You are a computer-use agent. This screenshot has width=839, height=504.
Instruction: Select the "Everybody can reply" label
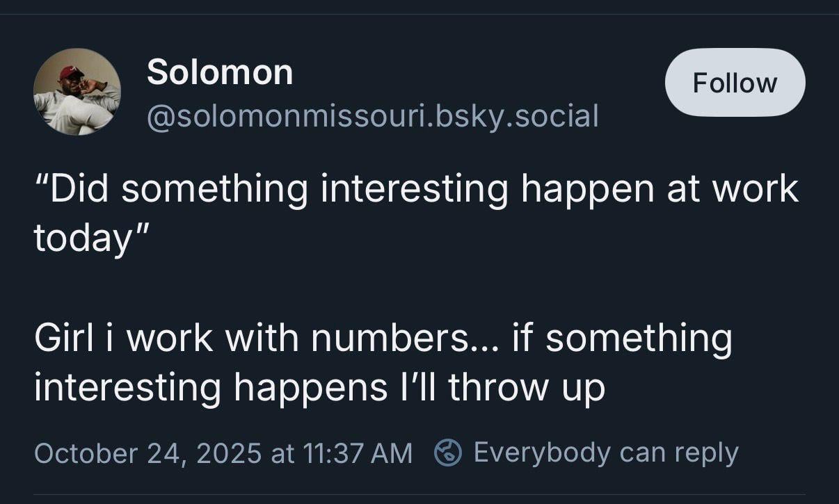(x=605, y=453)
